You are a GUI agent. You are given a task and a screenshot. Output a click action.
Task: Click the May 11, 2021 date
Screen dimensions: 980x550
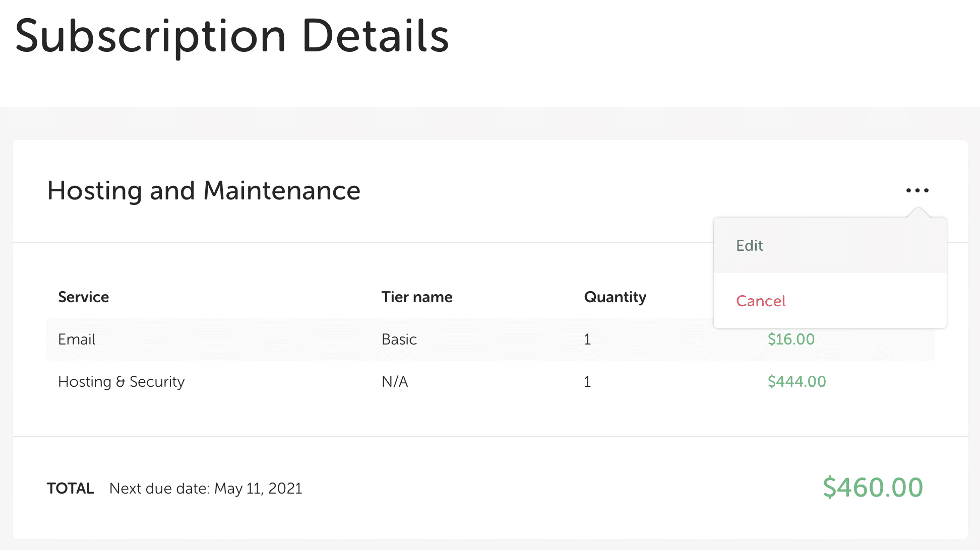pyautogui.click(x=258, y=489)
